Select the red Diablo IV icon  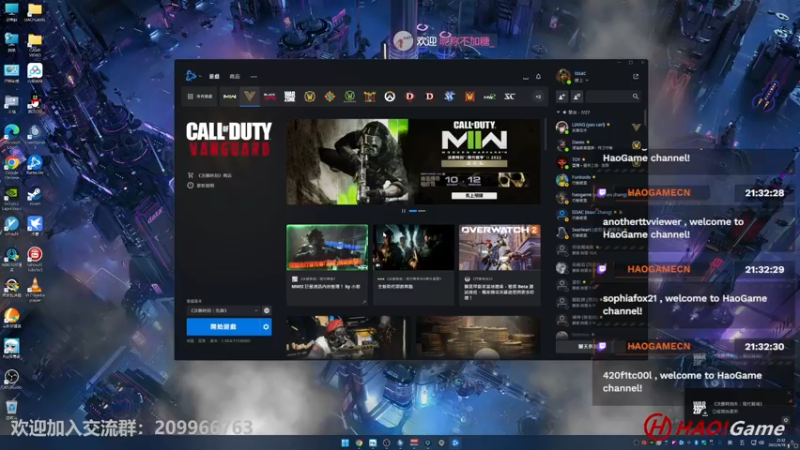click(410, 96)
